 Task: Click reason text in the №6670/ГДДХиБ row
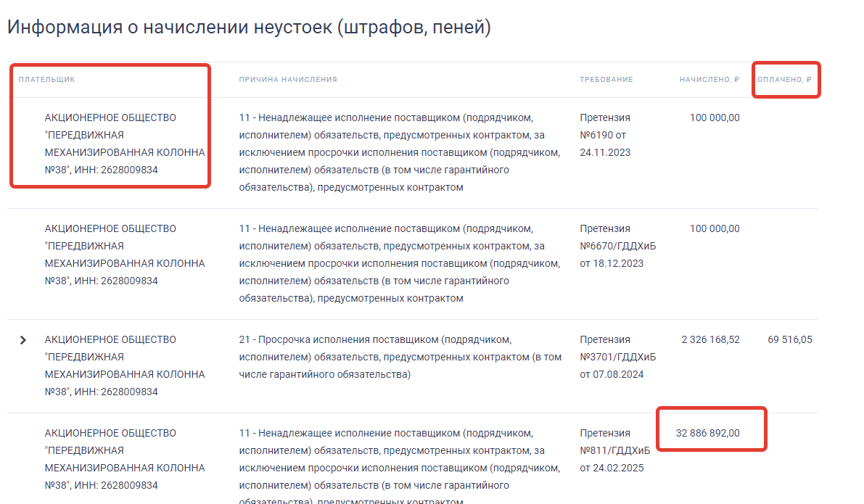[x=400, y=263]
